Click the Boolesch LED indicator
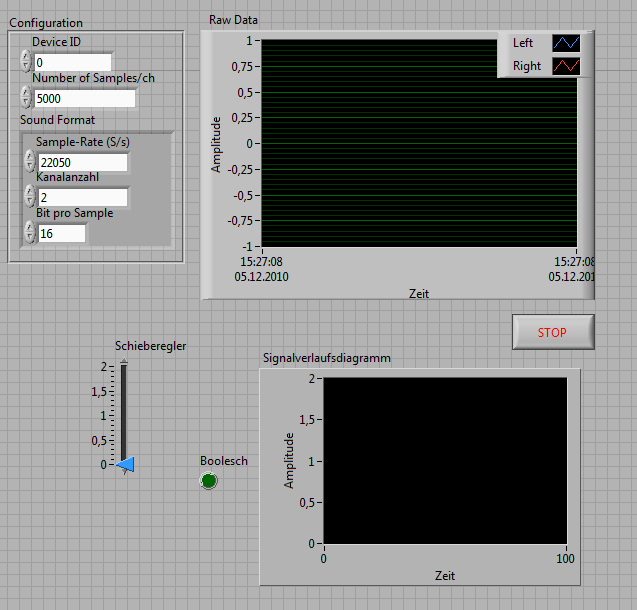This screenshot has height=610, width=637. [209, 481]
